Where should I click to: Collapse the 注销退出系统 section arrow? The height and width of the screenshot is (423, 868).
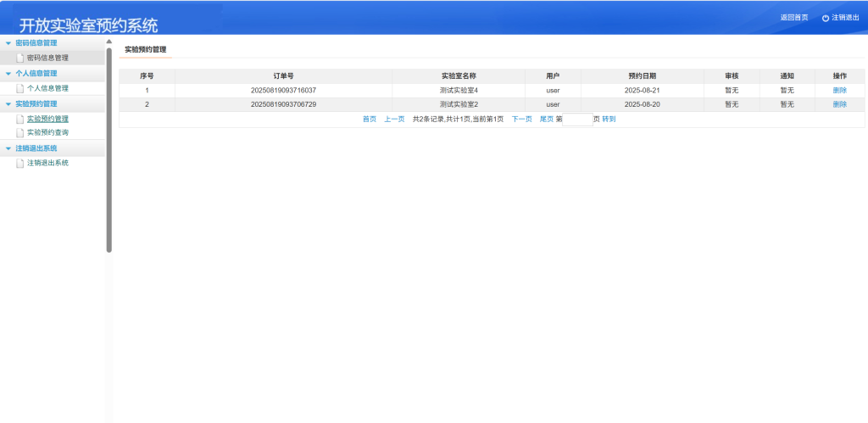(8, 148)
